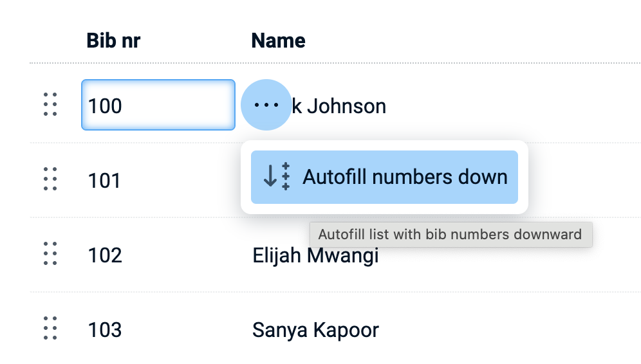Focus the bib number field containing 100
The height and width of the screenshot is (364, 641).
tap(158, 105)
